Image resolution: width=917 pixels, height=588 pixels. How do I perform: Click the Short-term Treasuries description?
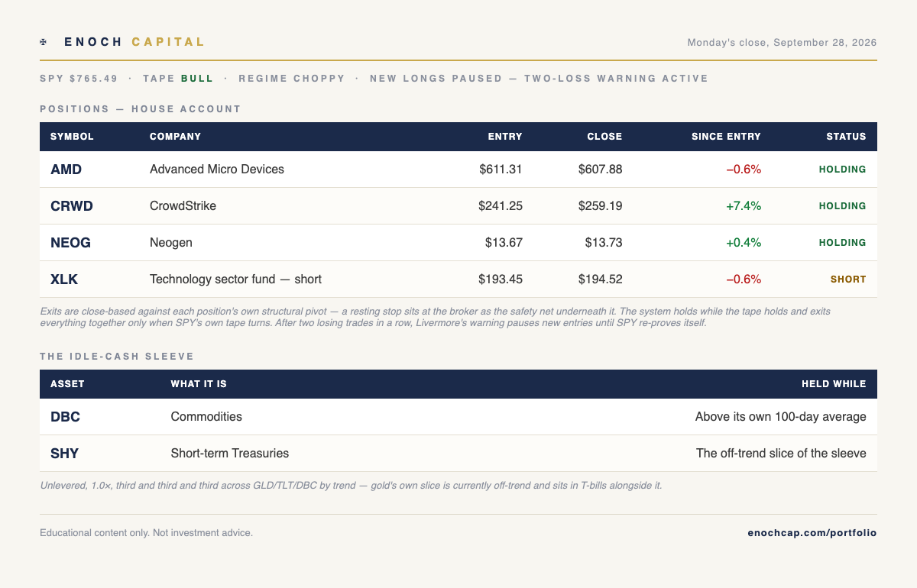pyautogui.click(x=230, y=454)
